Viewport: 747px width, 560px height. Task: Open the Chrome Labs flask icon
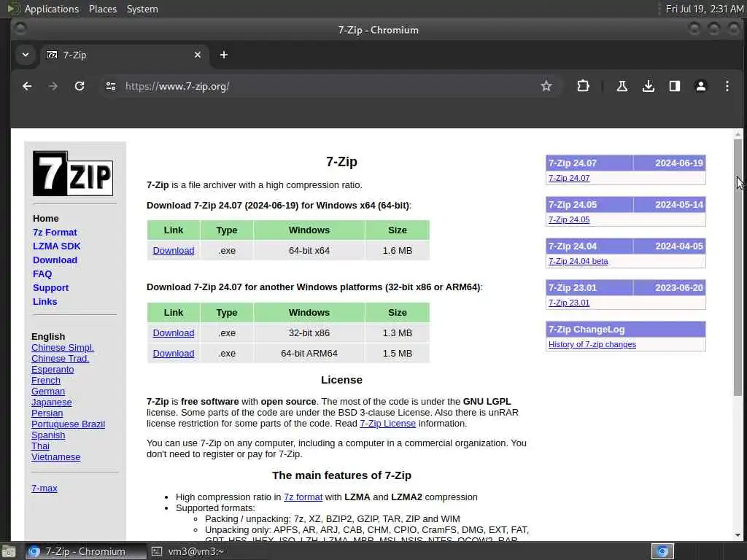[x=622, y=86]
